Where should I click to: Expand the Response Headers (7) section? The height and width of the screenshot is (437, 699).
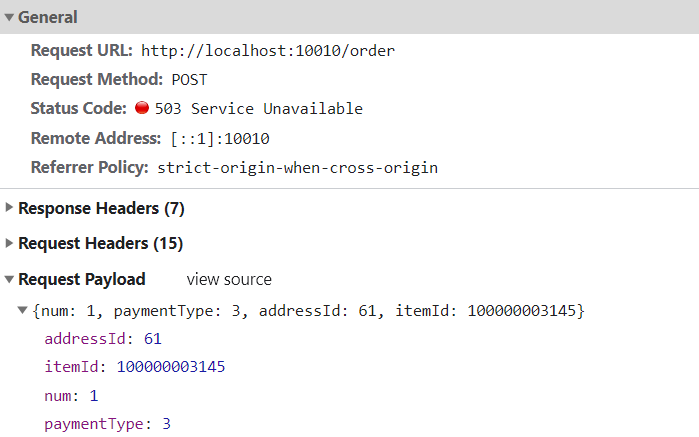pyautogui.click(x=9, y=208)
